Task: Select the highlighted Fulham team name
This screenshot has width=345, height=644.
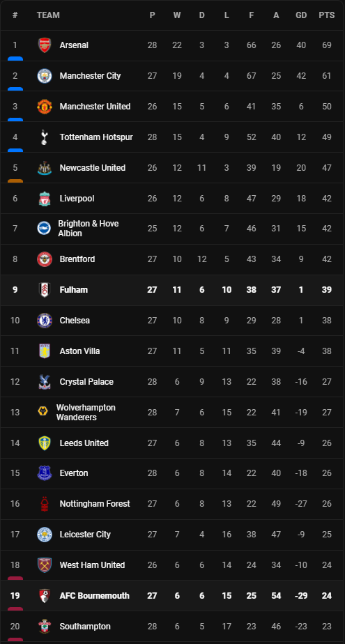Action: 73,290
